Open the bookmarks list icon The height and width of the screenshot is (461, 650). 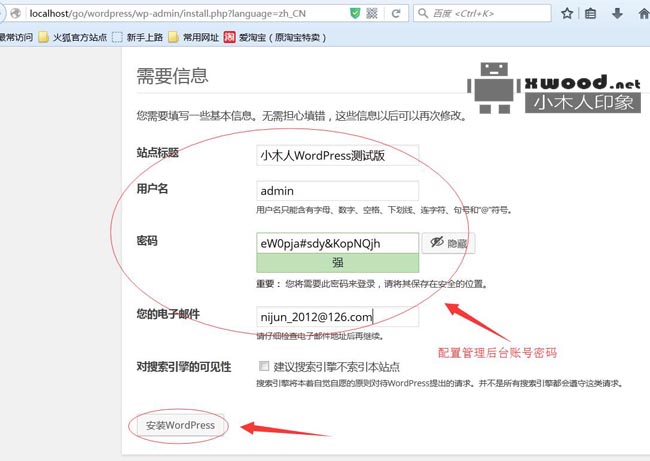(590, 14)
